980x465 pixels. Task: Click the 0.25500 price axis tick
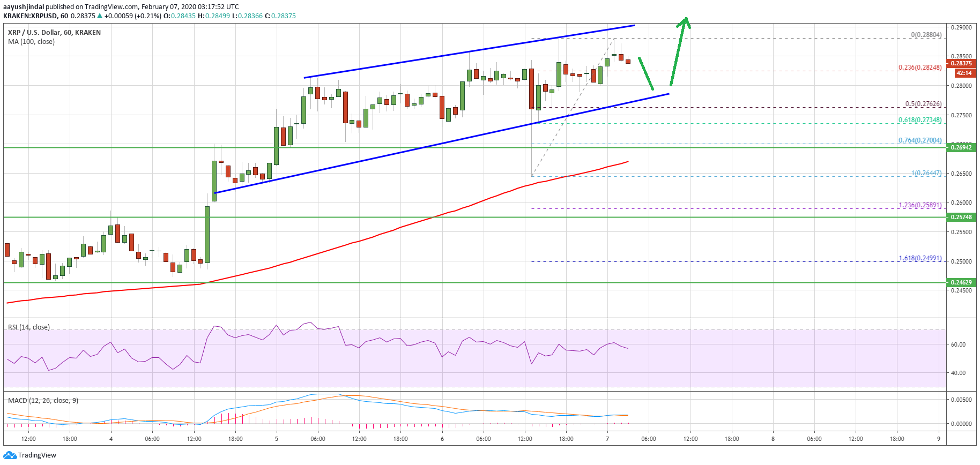coord(961,232)
